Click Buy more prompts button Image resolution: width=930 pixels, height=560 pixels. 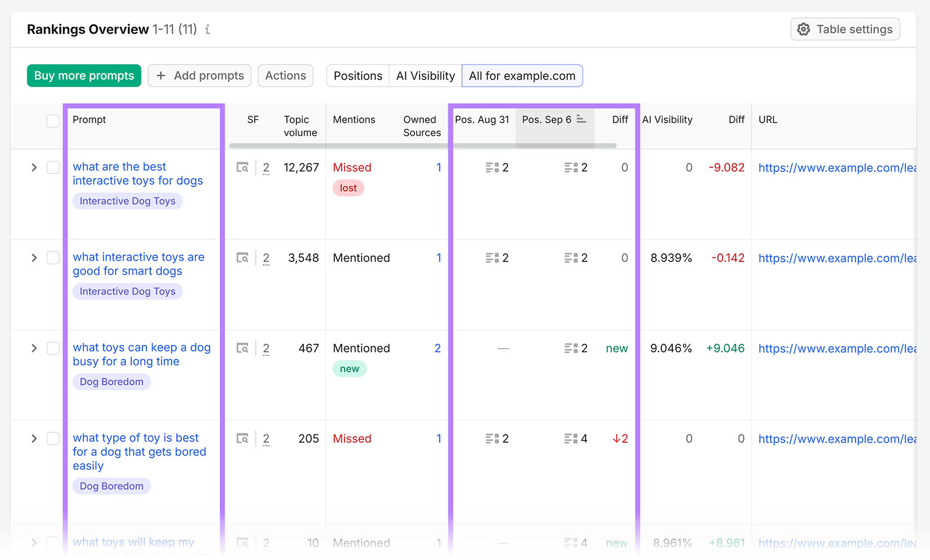84,76
